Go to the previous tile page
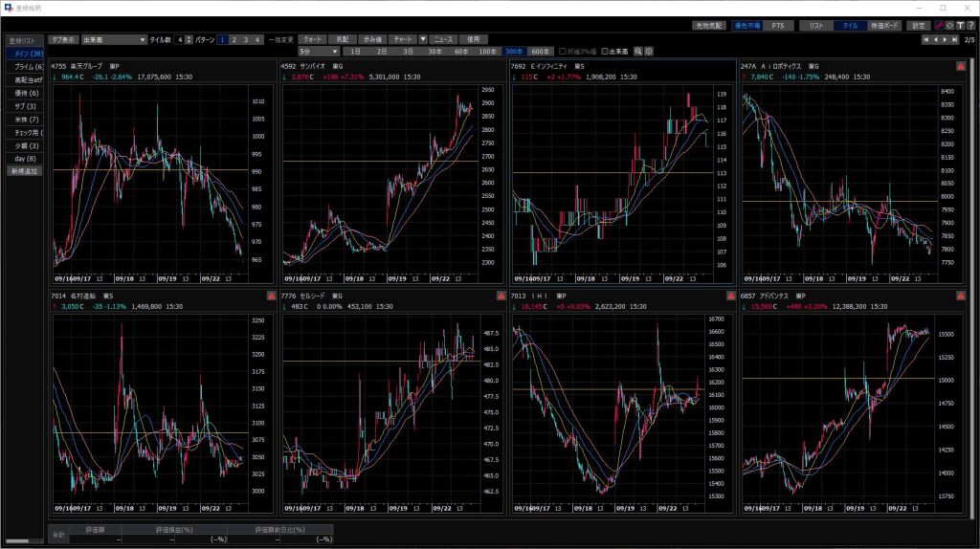The image size is (980, 549). (x=934, y=40)
